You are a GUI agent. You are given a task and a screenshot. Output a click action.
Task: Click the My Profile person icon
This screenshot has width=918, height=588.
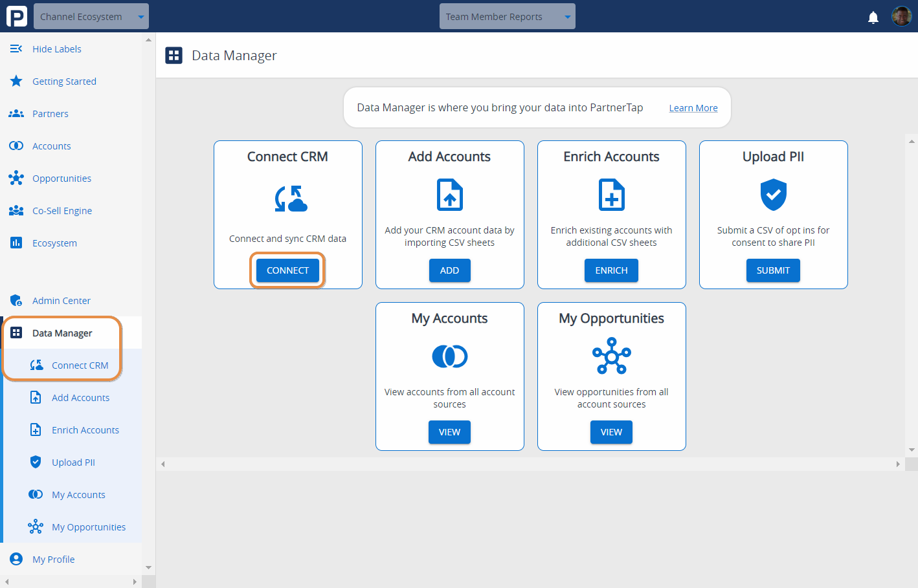click(16, 559)
